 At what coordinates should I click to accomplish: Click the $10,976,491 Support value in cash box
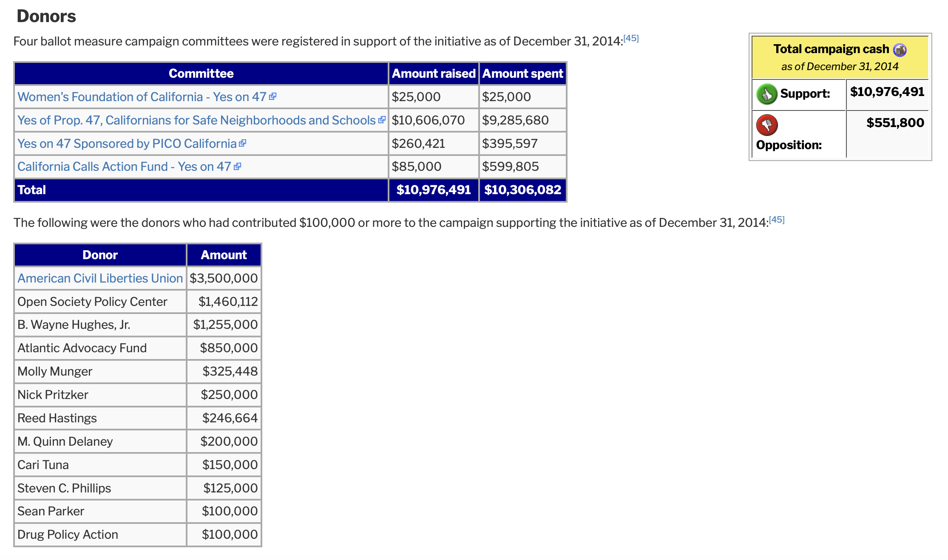[x=887, y=92]
